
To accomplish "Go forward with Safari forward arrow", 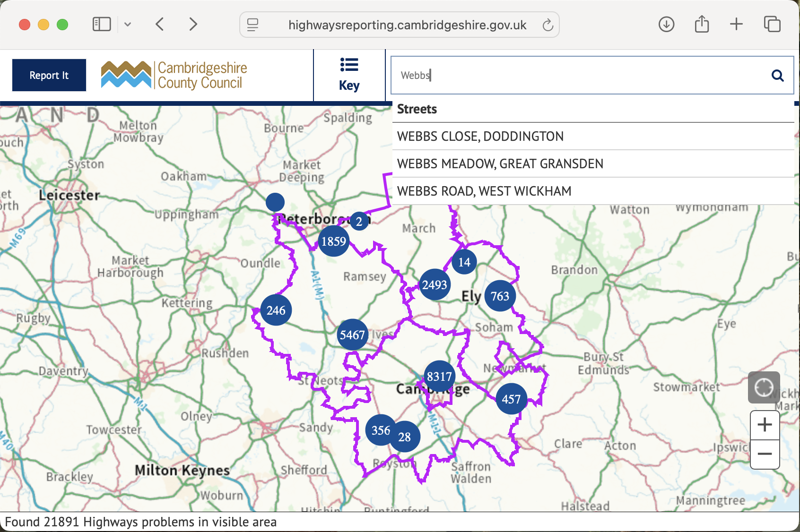I will [193, 24].
